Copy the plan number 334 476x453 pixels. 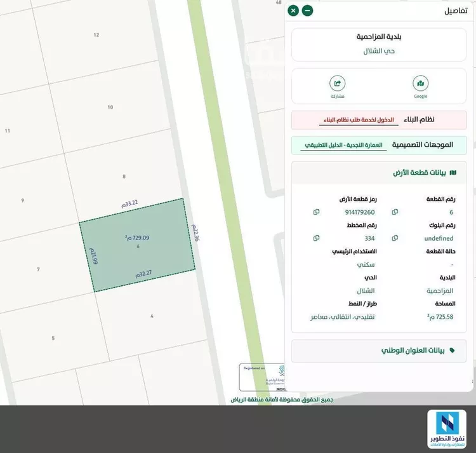point(316,238)
